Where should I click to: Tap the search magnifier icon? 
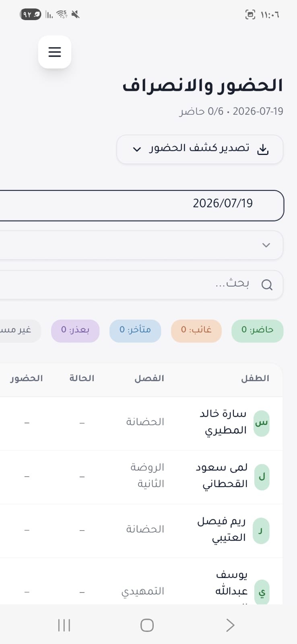267,285
